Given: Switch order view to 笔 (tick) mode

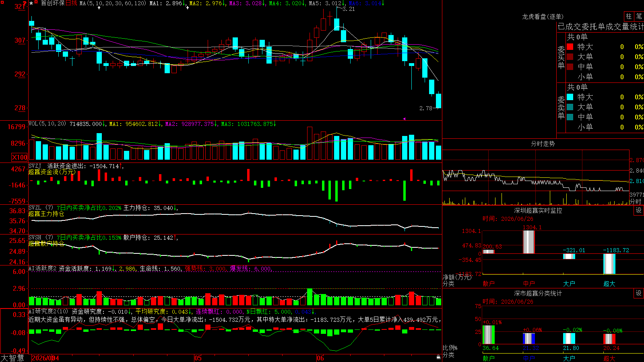Looking at the screenshot, I should (x=639, y=16).
